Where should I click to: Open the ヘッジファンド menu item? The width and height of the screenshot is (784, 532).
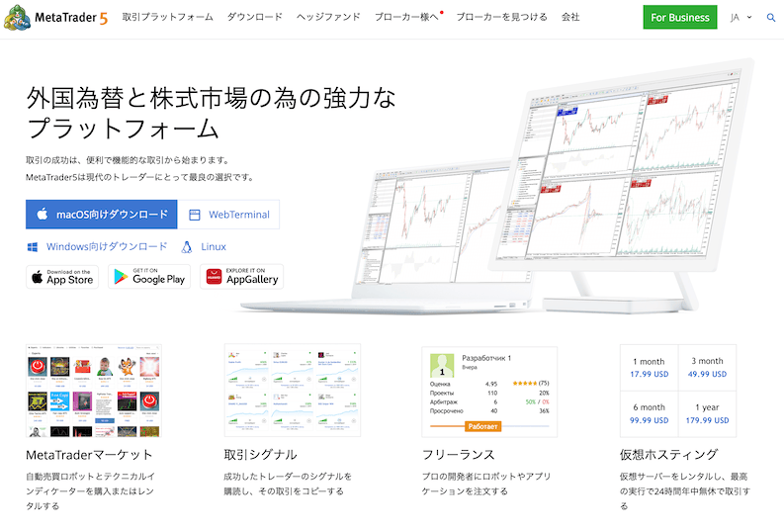click(x=328, y=17)
